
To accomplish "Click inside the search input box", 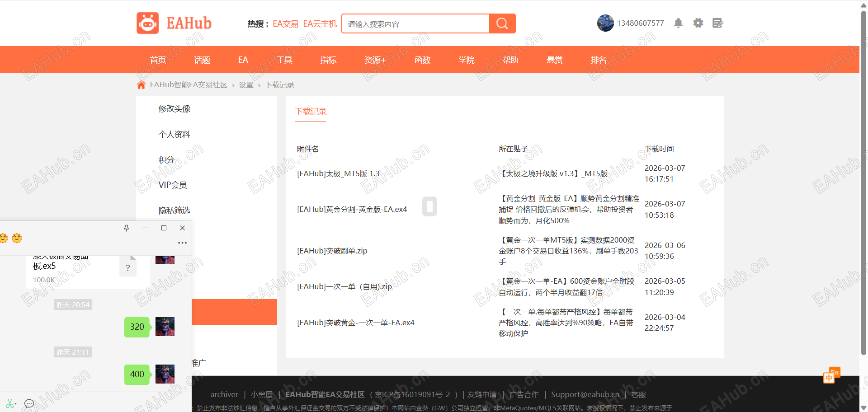I will pyautogui.click(x=415, y=23).
